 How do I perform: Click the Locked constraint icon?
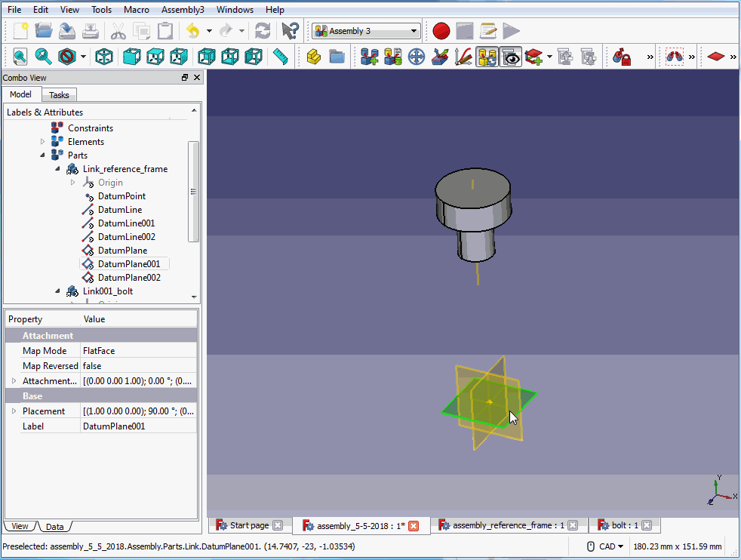coord(622,57)
